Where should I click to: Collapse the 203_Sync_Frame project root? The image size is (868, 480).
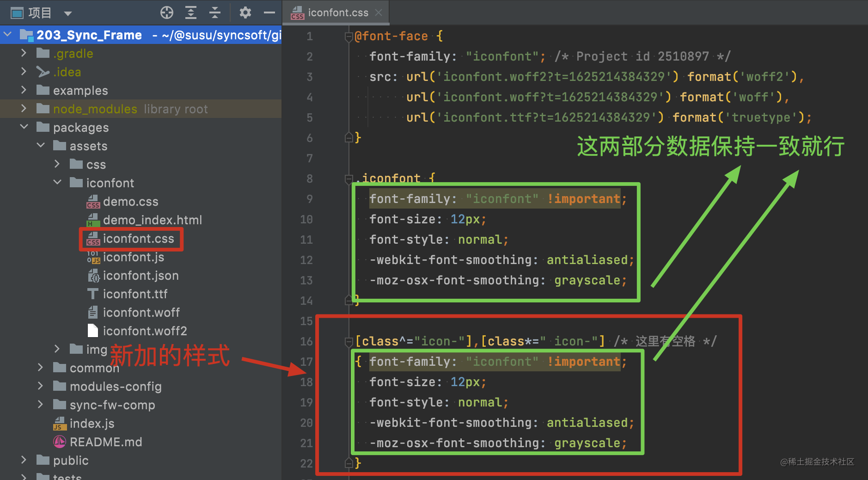pos(7,34)
